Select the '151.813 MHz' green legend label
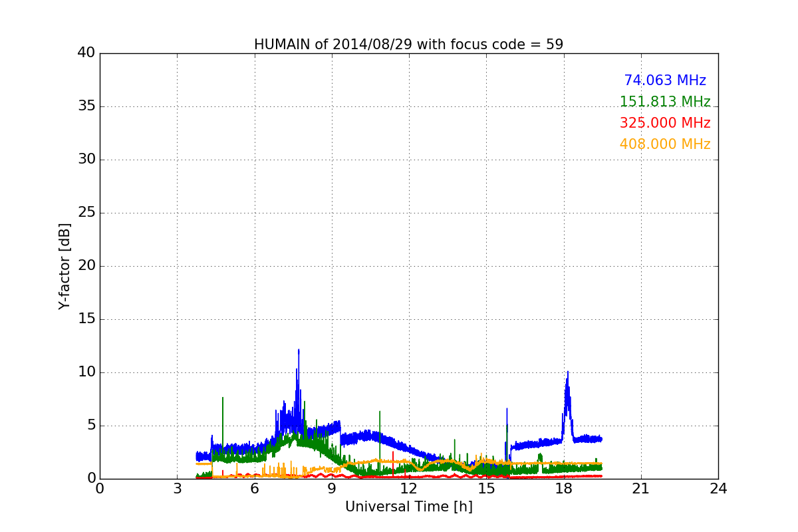The height and width of the screenshot is (532, 798). [x=665, y=102]
